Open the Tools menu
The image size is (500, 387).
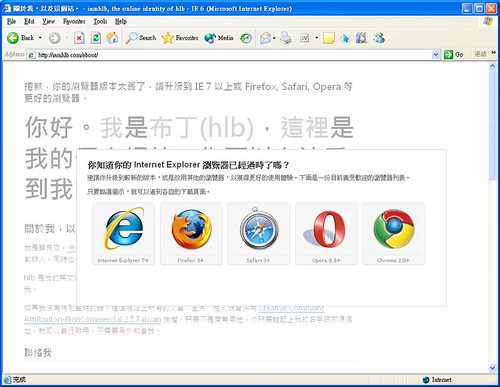pyautogui.click(x=100, y=22)
